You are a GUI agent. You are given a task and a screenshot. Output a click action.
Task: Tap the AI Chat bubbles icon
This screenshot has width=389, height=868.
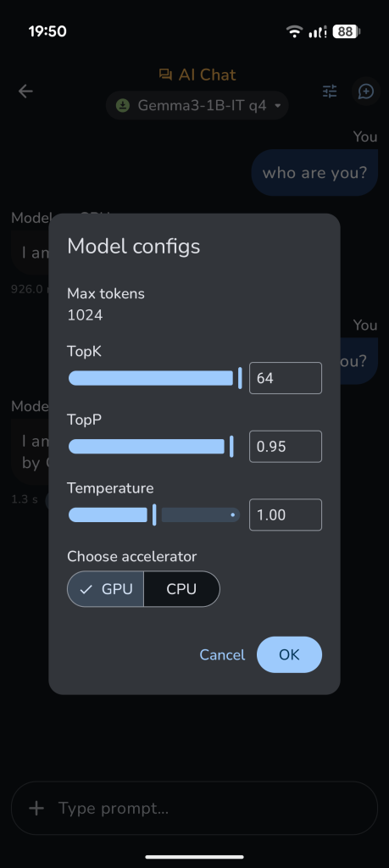pyautogui.click(x=165, y=75)
